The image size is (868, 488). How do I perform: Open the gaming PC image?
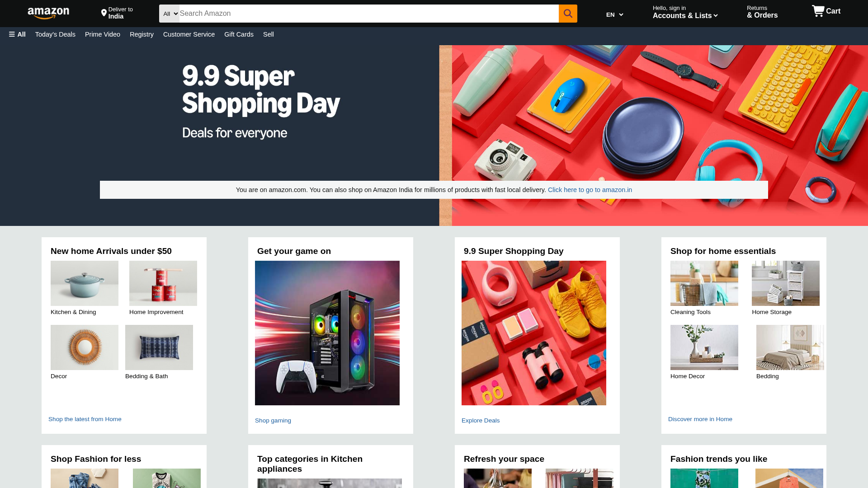point(327,333)
